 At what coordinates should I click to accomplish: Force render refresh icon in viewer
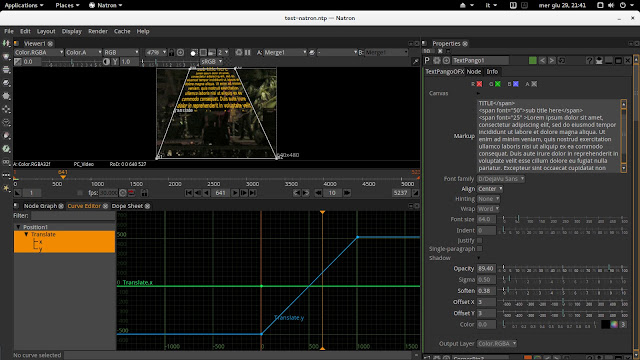click(239, 52)
